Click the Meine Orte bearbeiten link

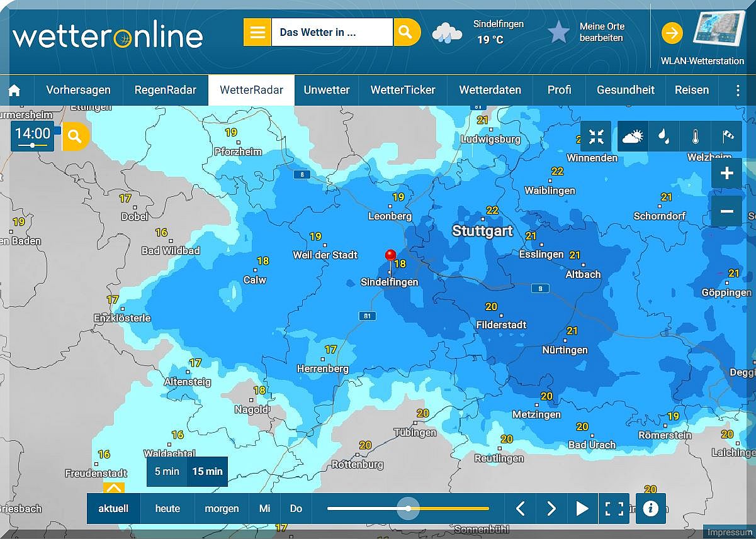pos(601,32)
